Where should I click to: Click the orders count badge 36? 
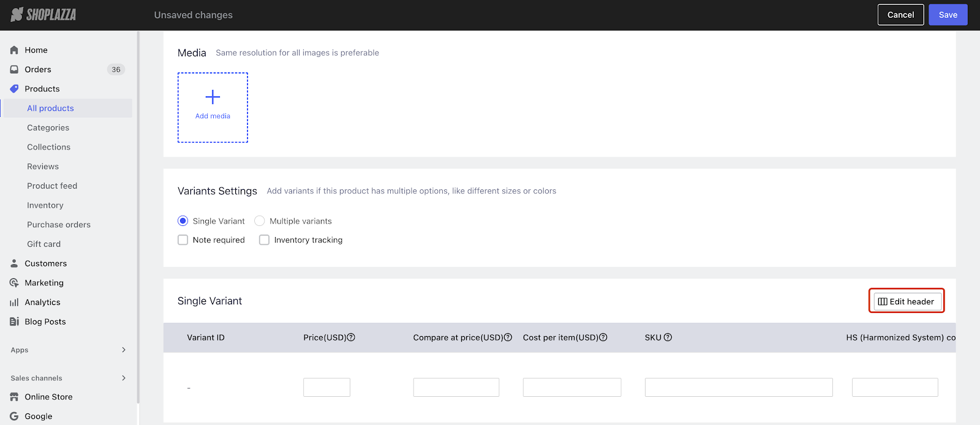[116, 69]
